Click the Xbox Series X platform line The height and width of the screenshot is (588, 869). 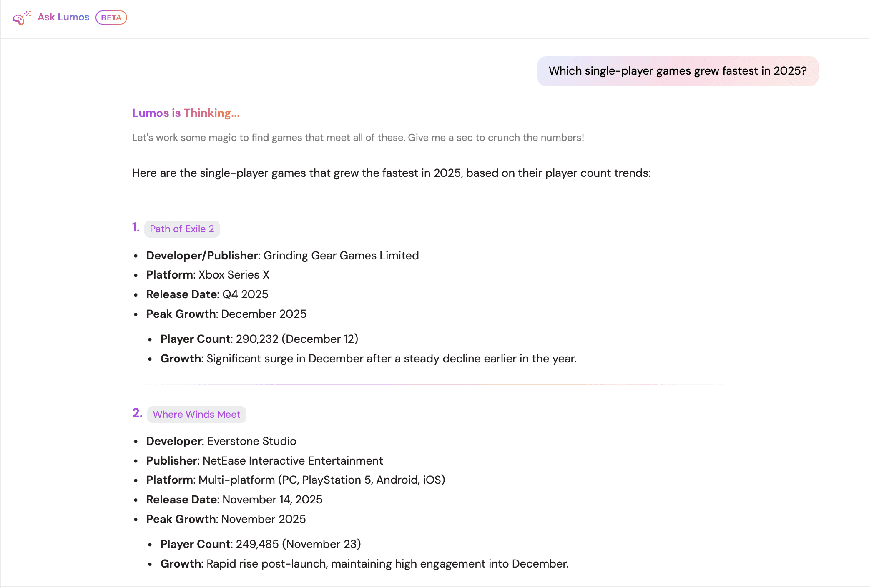208,275
